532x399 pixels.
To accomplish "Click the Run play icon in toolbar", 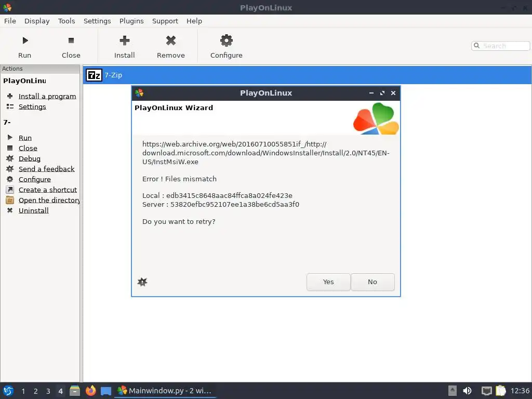I will click(25, 41).
